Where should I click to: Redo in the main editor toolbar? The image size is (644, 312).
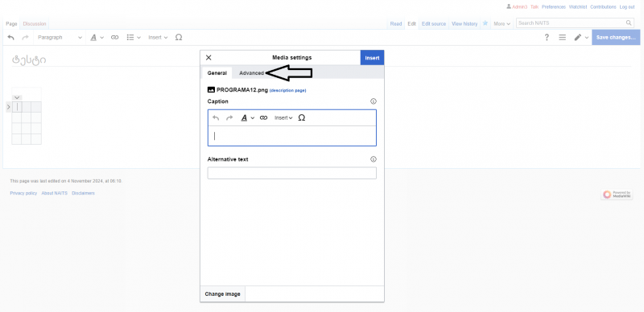(x=26, y=37)
